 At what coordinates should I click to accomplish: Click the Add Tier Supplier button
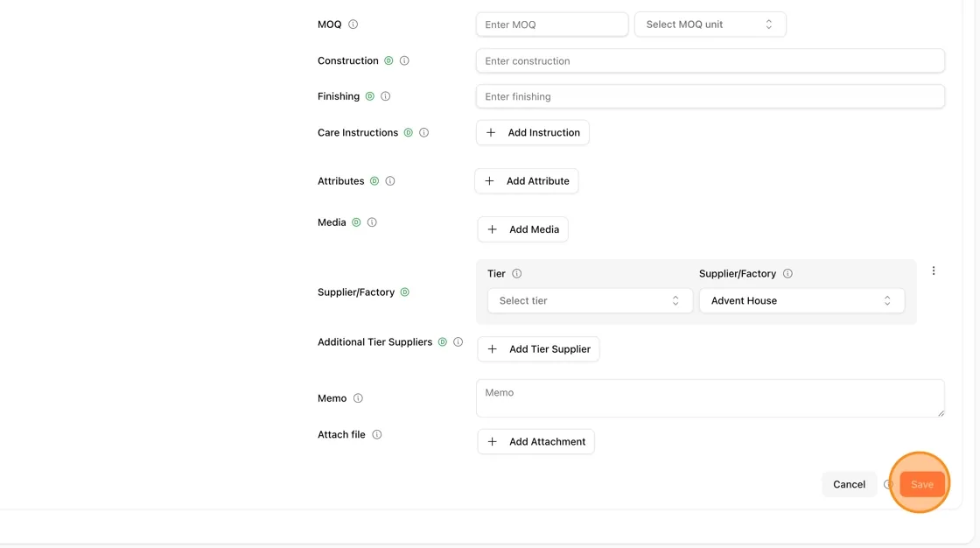click(x=538, y=349)
